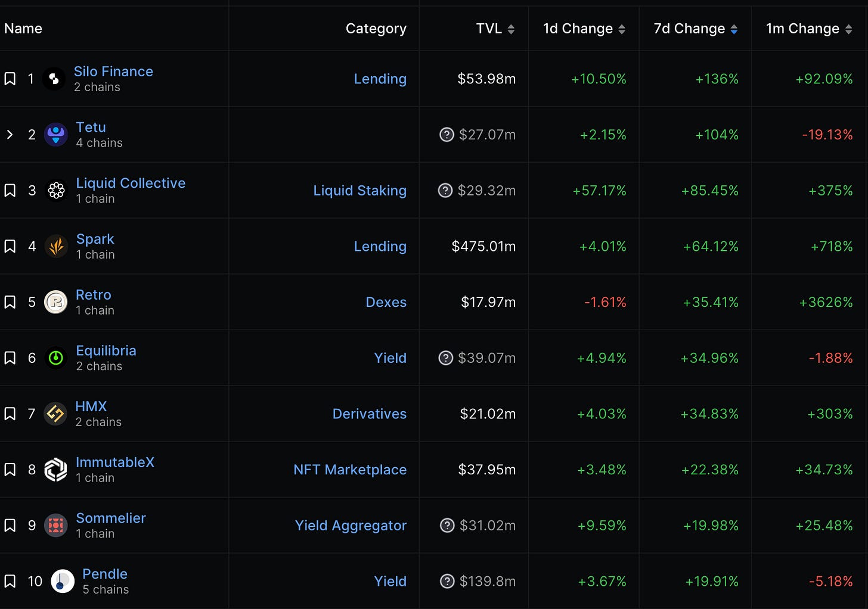Bookmark ImmutableX row

(x=10, y=470)
